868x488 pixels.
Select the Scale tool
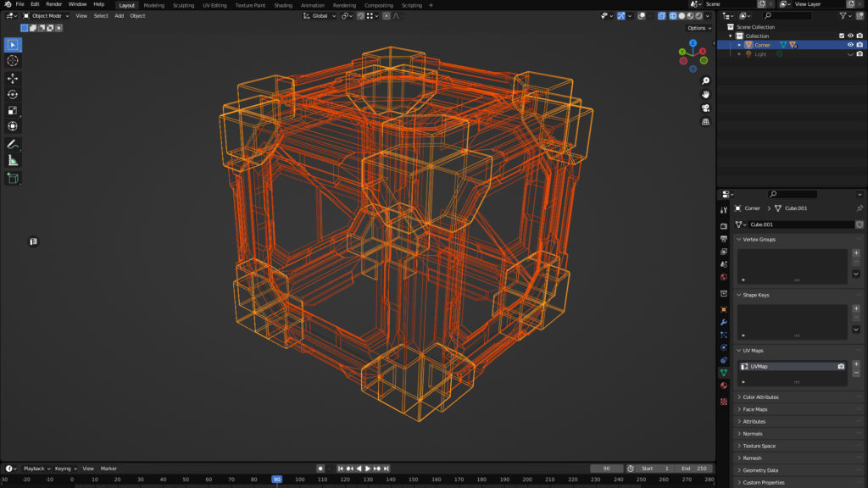pyautogui.click(x=13, y=110)
